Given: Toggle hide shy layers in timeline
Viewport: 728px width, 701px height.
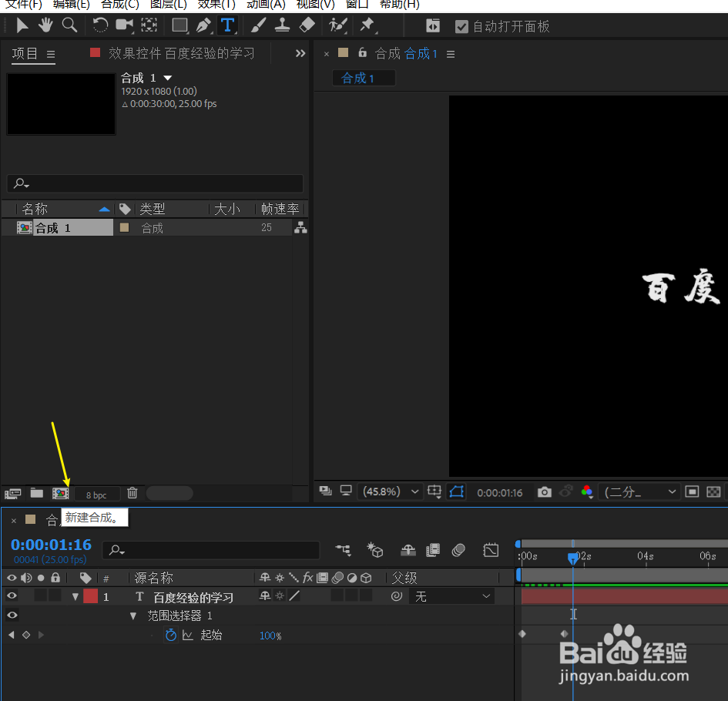Looking at the screenshot, I should pos(408,550).
